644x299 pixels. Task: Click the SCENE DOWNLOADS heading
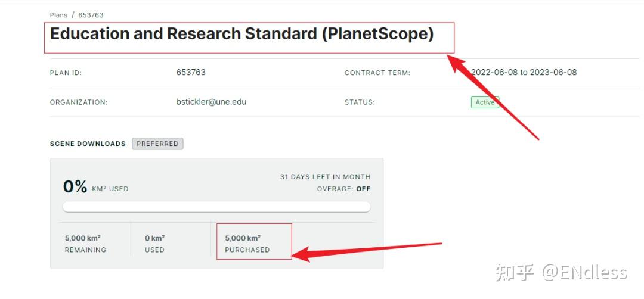(88, 144)
